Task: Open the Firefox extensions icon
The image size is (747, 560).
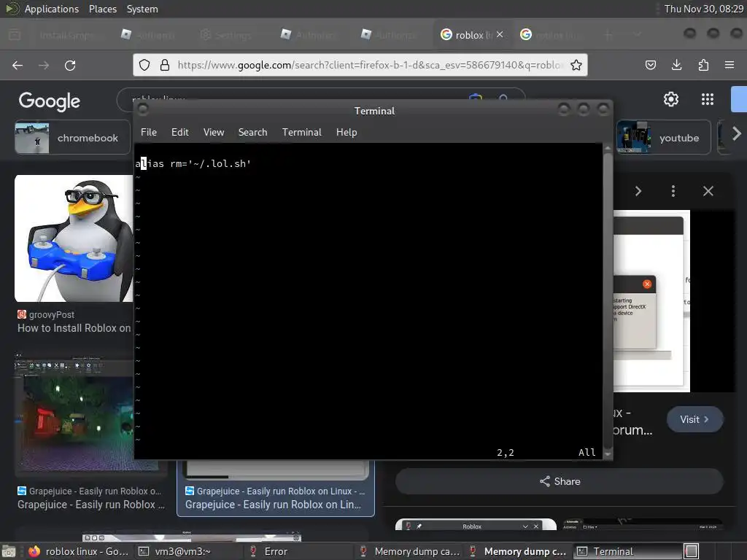Action: click(703, 65)
